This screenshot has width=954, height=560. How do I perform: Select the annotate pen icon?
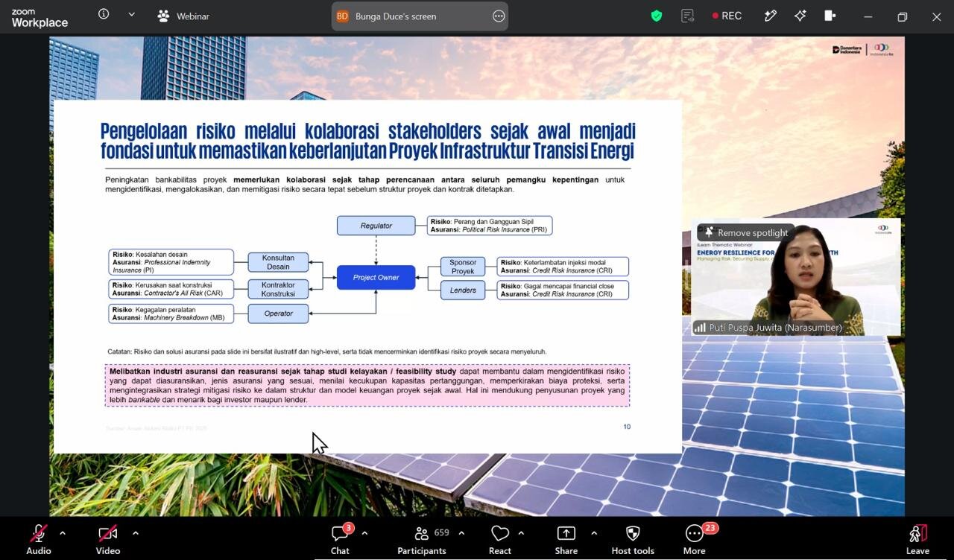[770, 16]
